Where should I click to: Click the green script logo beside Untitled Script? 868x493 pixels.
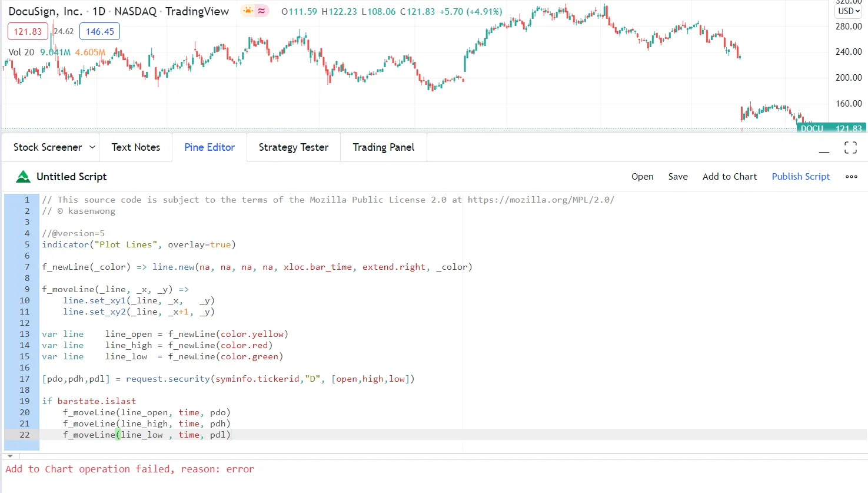coord(23,177)
